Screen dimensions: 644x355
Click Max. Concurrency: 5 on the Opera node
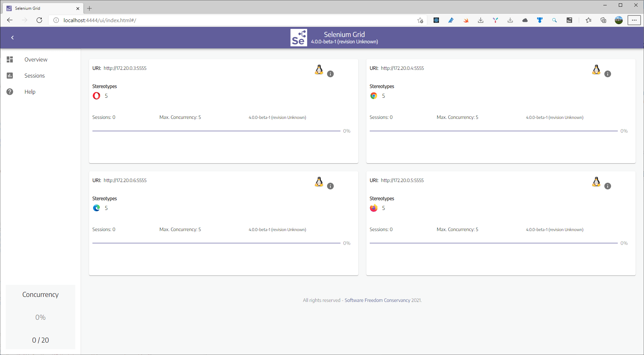pyautogui.click(x=180, y=117)
